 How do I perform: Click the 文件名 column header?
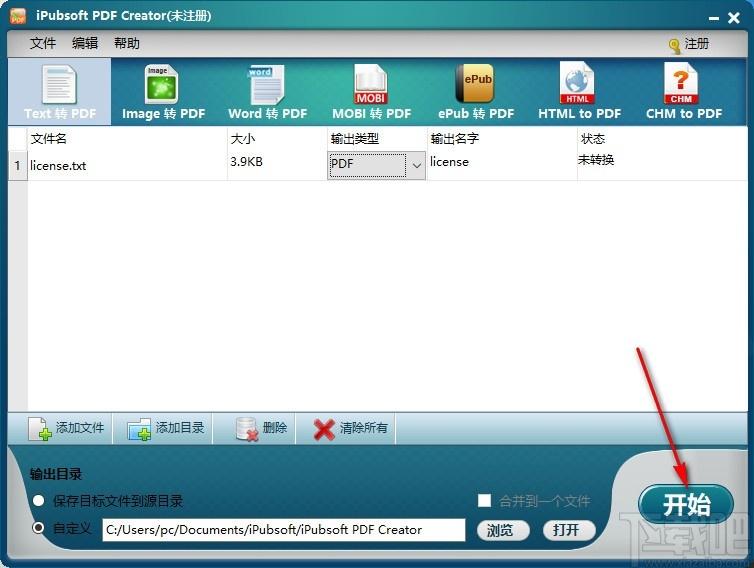[127, 139]
